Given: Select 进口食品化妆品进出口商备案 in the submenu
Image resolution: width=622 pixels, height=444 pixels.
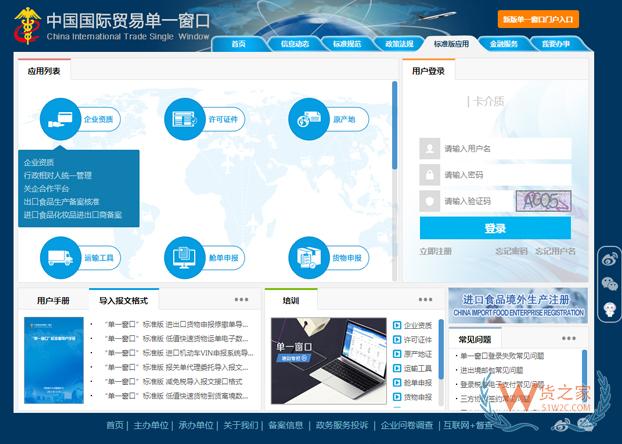Looking at the screenshot, I should (73, 215).
